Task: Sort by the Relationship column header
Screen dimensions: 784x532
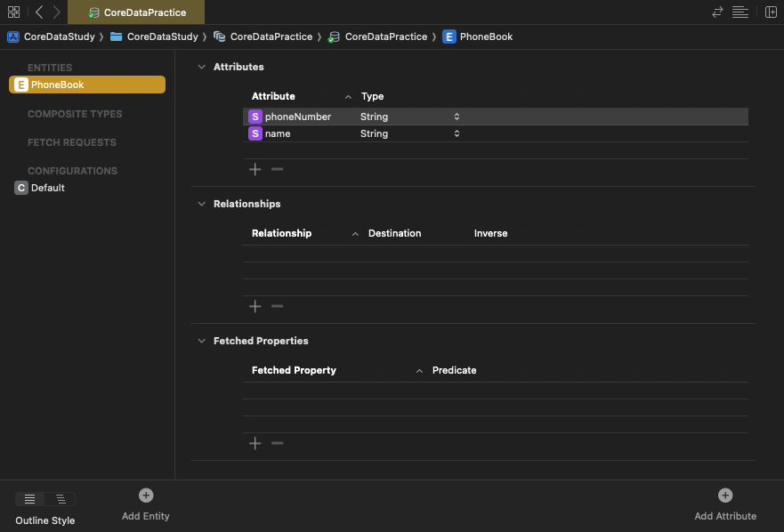Action: tap(281, 233)
